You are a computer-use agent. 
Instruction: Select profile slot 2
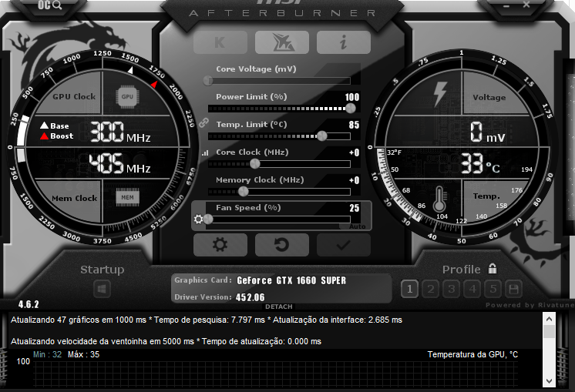(431, 289)
